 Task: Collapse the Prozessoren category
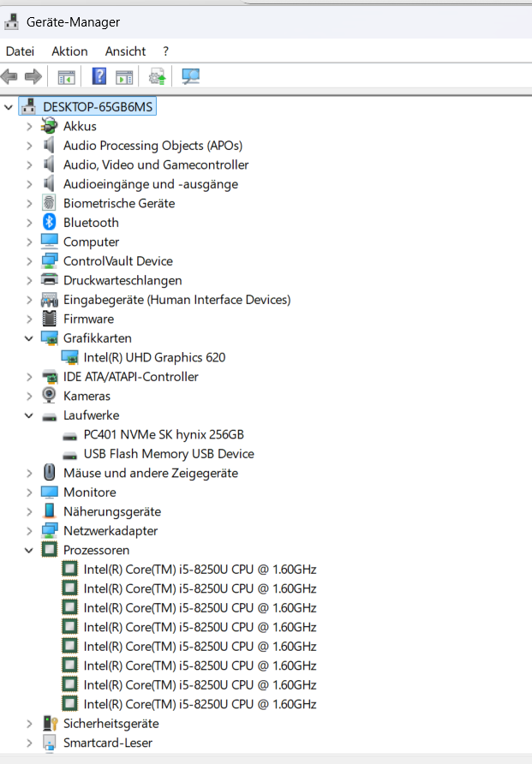coord(29,550)
